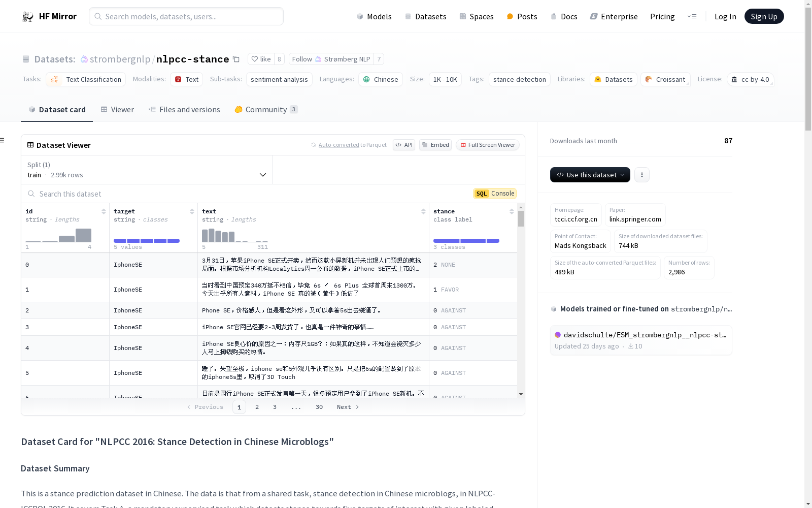812x508 pixels.
Task: Click stance class distribution bar
Action: (466, 241)
